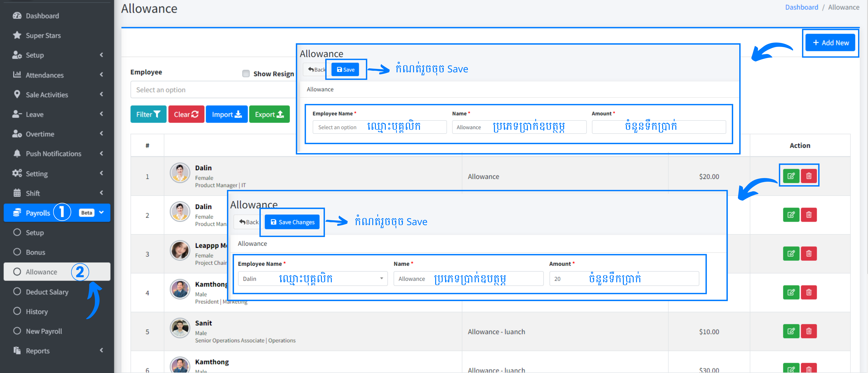Click the Leave user icon
This screenshot has height=373, width=868.
tap(17, 114)
